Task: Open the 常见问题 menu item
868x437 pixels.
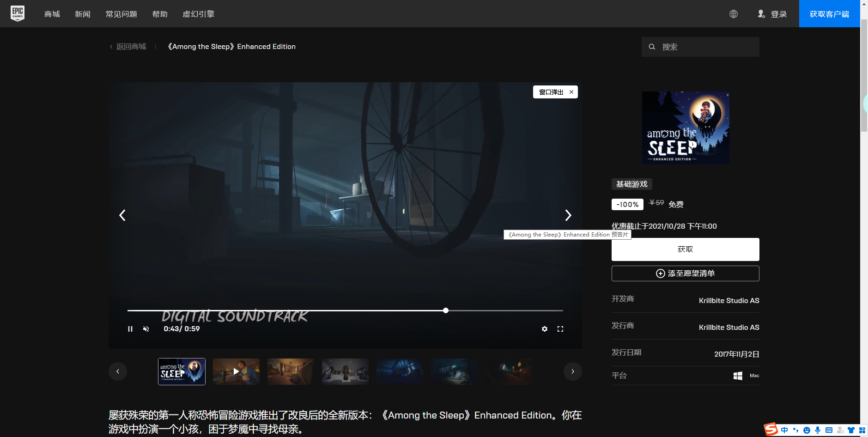Action: point(121,14)
